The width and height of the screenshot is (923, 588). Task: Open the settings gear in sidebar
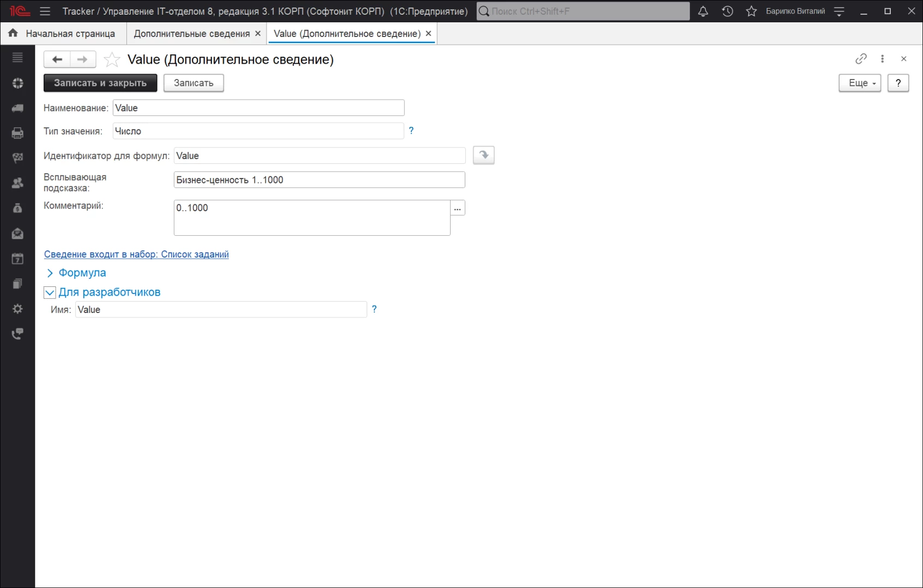tap(17, 309)
